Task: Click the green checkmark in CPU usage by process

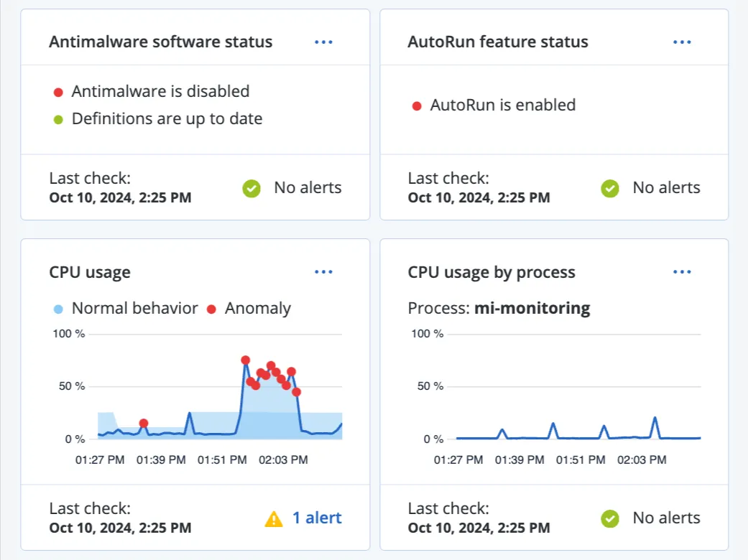Action: pyautogui.click(x=609, y=518)
